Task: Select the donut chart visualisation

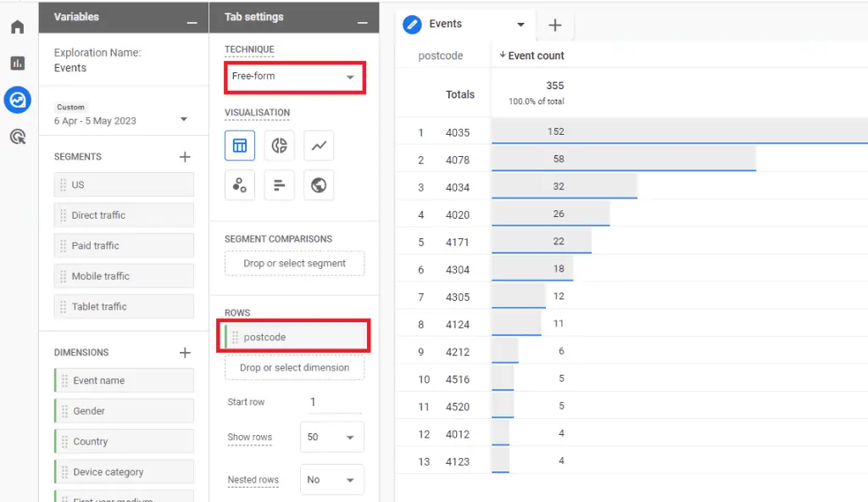Action: point(279,145)
